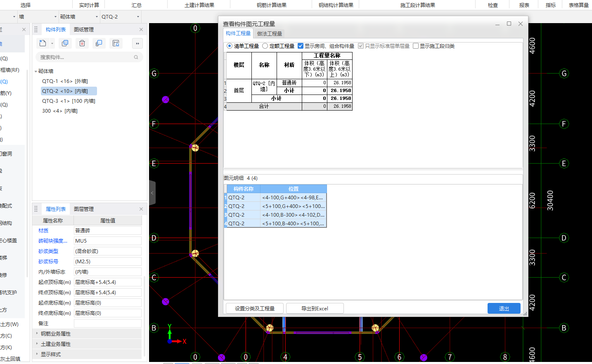Select row <4-100,B-300> in 图元明细
Viewport: 592px width, 364px height.
(277, 215)
